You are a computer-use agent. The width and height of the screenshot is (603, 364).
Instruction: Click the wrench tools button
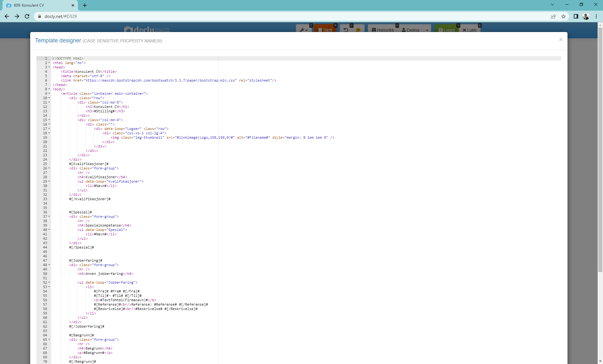(304, 29)
